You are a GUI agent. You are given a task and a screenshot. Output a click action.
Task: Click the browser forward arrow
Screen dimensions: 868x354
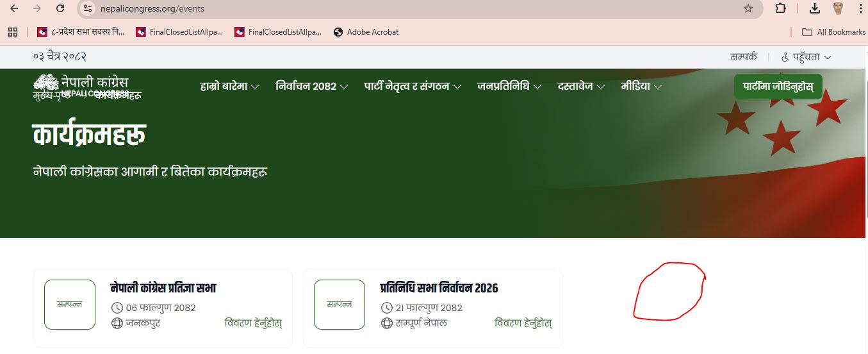tap(37, 8)
